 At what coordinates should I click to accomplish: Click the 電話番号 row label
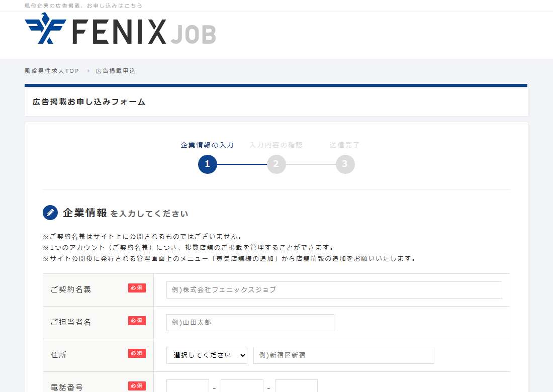point(67,387)
